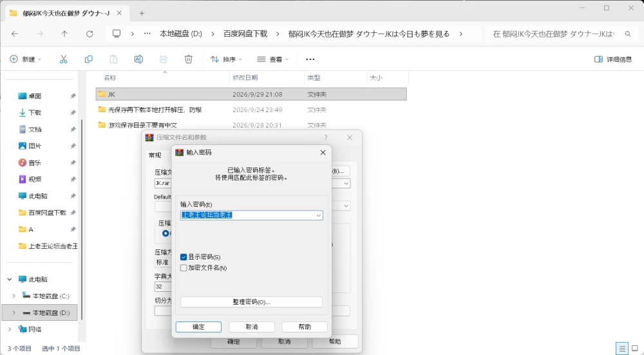Click 本地磁盘 (D:) breadcrumb
This screenshot has width=644, height=355.
point(181,34)
